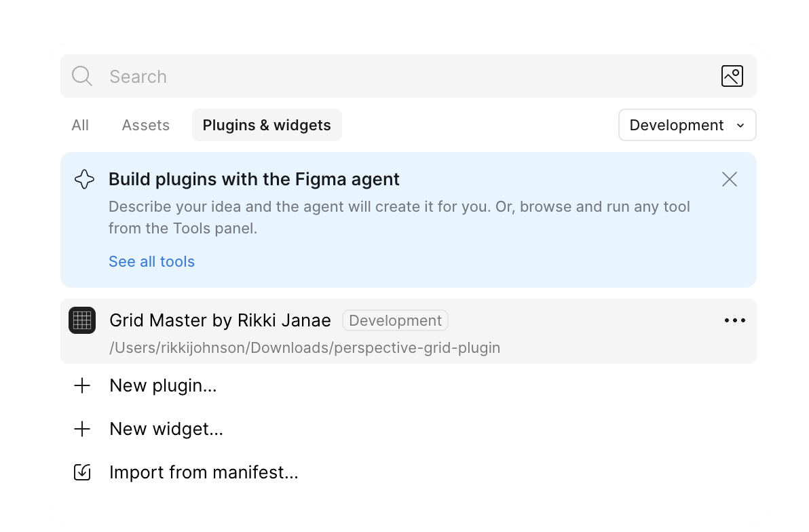Click the Development badge on Grid Master

click(x=395, y=320)
